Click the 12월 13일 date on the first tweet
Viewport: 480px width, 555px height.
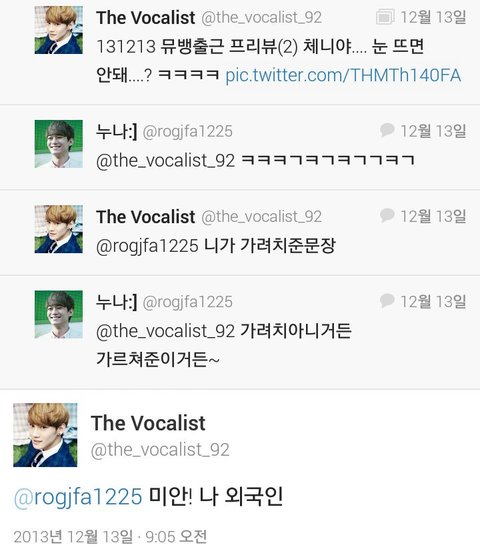[433, 17]
